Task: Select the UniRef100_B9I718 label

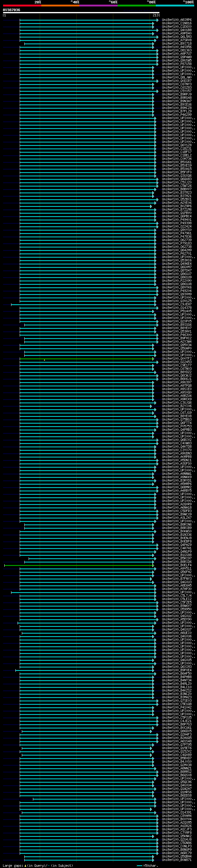Action: pos(177,43)
